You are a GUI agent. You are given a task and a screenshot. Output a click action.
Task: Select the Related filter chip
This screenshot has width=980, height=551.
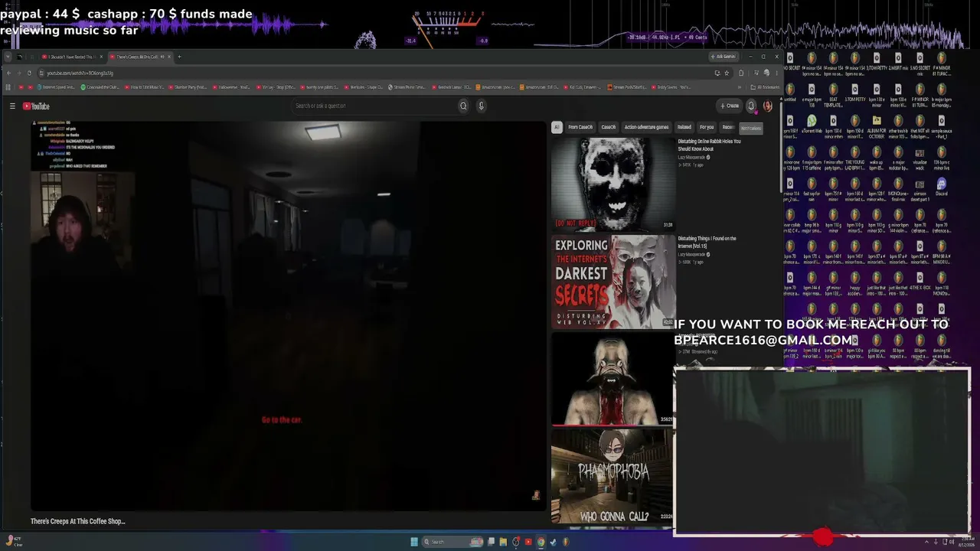(x=684, y=127)
